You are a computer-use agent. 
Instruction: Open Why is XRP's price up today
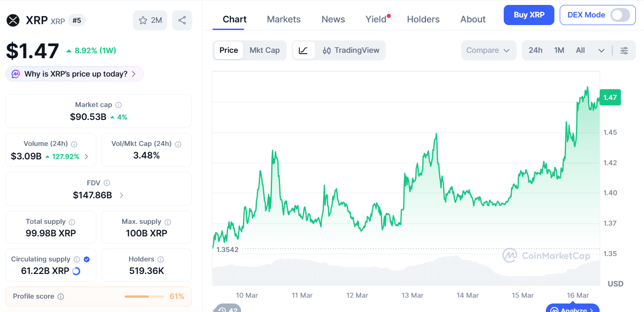pos(74,74)
